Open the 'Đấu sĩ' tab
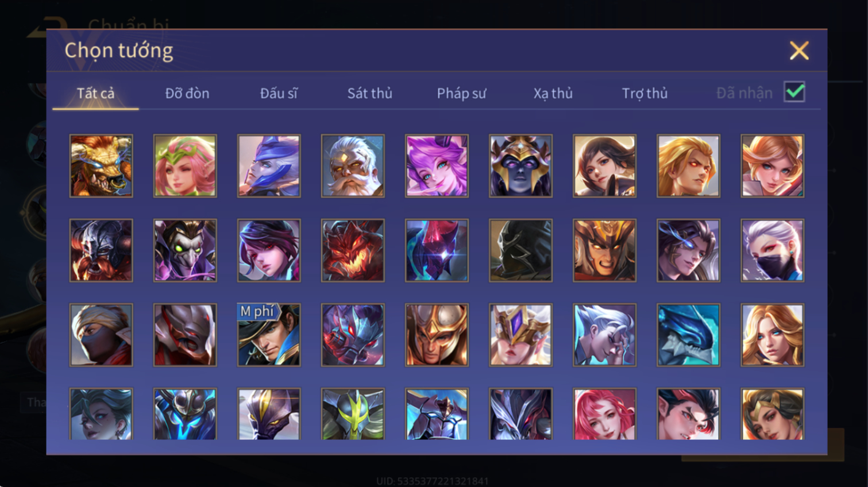Image resolution: width=868 pixels, height=487 pixels. pos(279,93)
